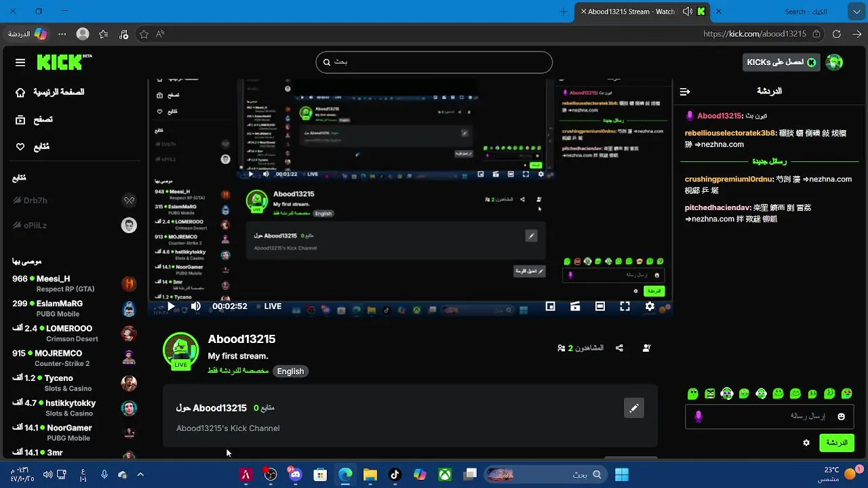Open LOMEROOO recommended channel
This screenshot has width=868, height=488.
(x=75, y=333)
